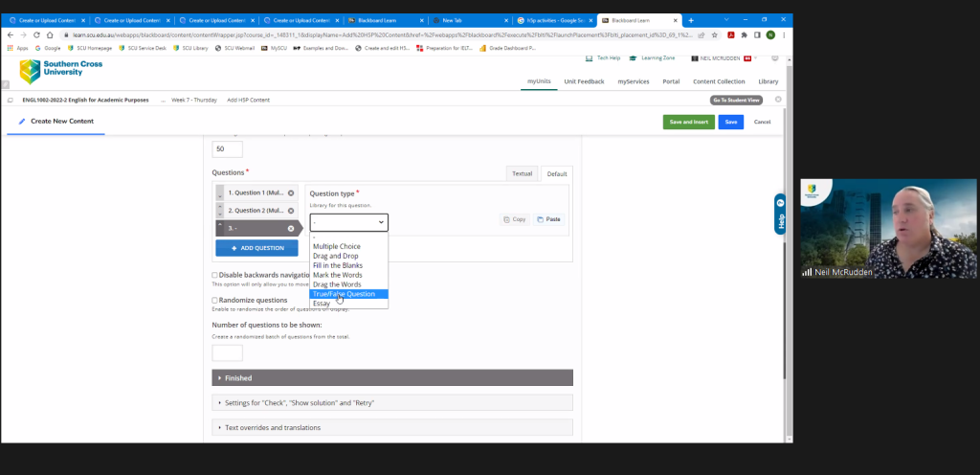Screen dimensions: 980x475
Task: Click the Southern Cross University logo
Action: tap(61, 71)
